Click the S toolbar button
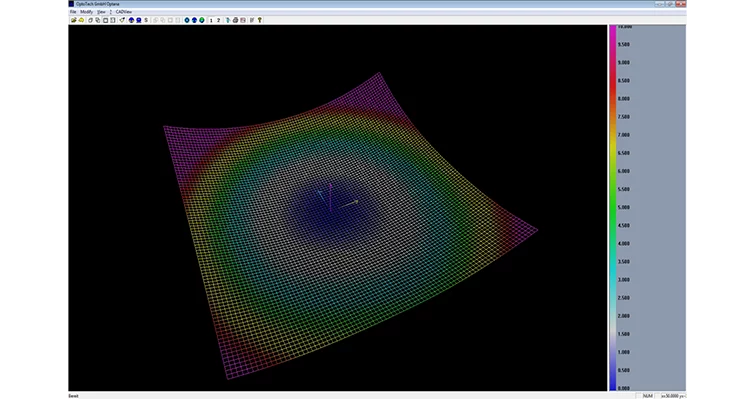The height and width of the screenshot is (399, 755). point(146,20)
